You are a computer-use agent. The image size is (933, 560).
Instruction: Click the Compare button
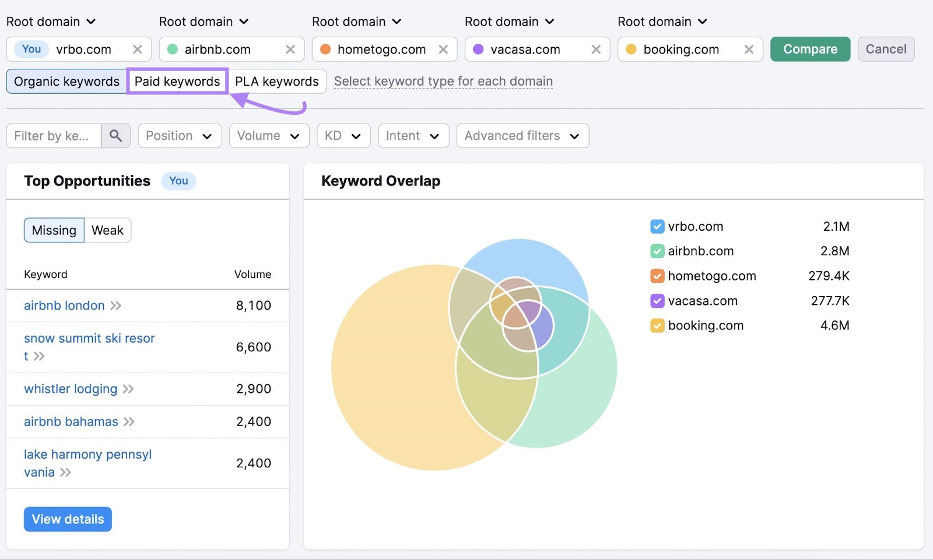click(810, 50)
